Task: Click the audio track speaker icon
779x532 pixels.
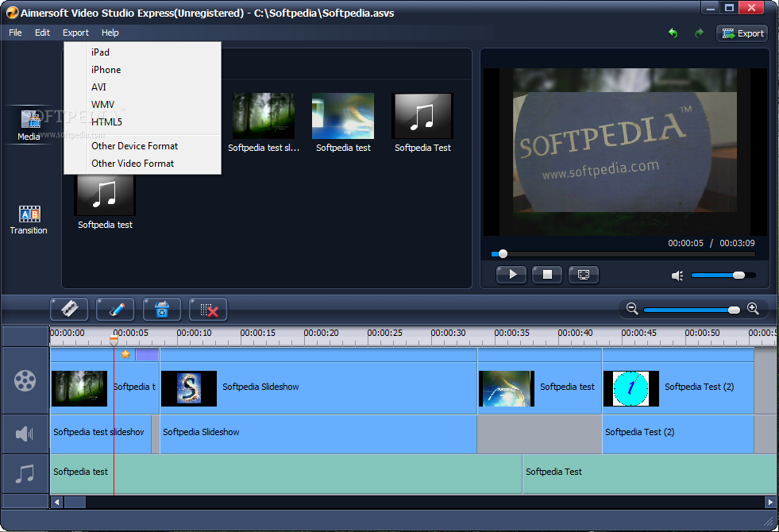Action: (x=25, y=434)
